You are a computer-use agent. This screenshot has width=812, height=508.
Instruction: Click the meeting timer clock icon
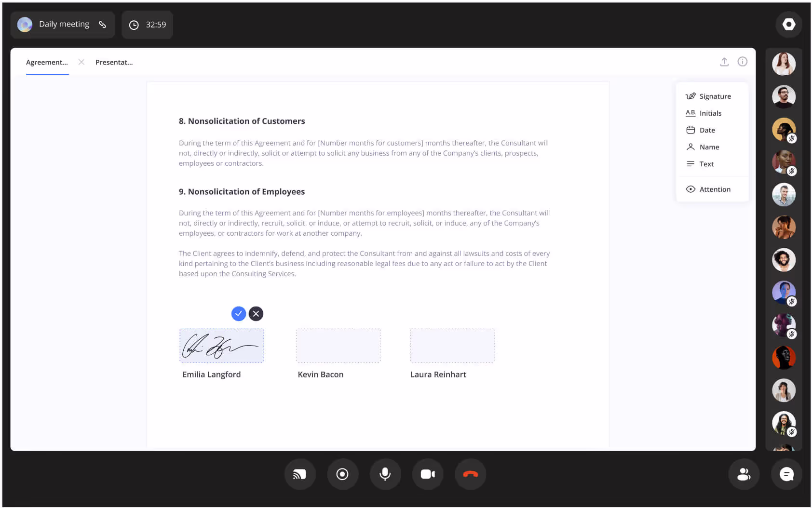tap(134, 25)
